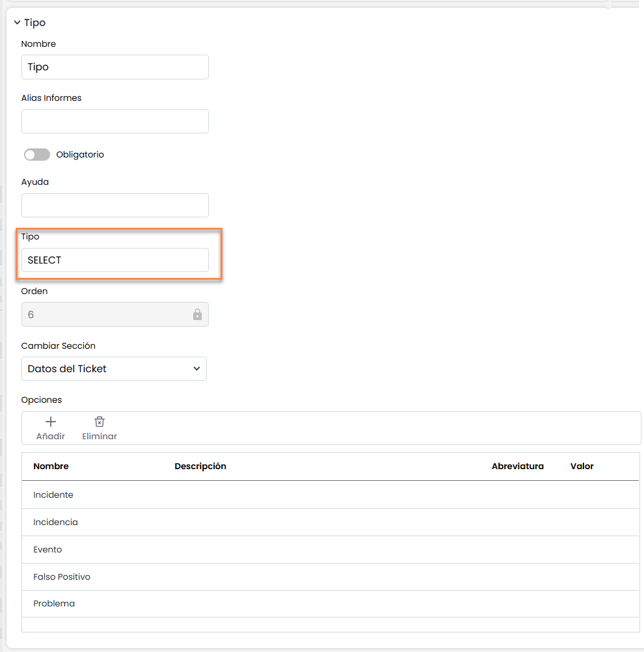Select the Falso Positivo row
The height and width of the screenshot is (652, 644).
click(x=62, y=577)
